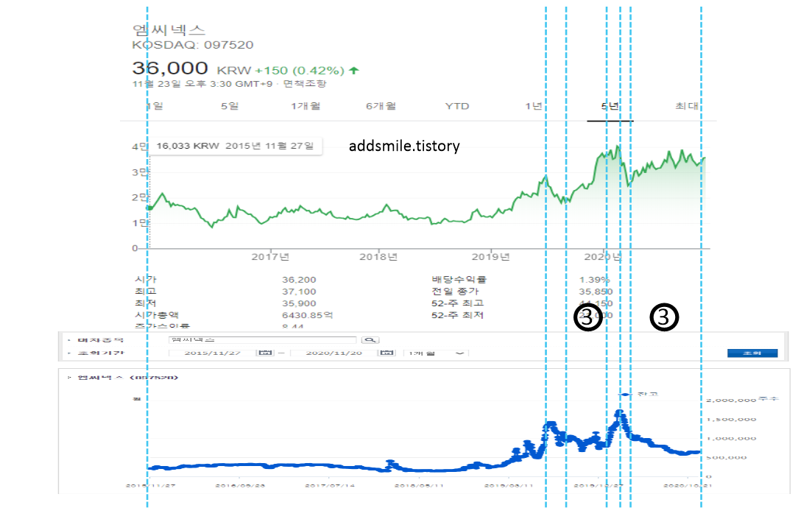The image size is (812, 508).
Task: Click the 배당수익률 value 1.39%
Action: (x=595, y=280)
